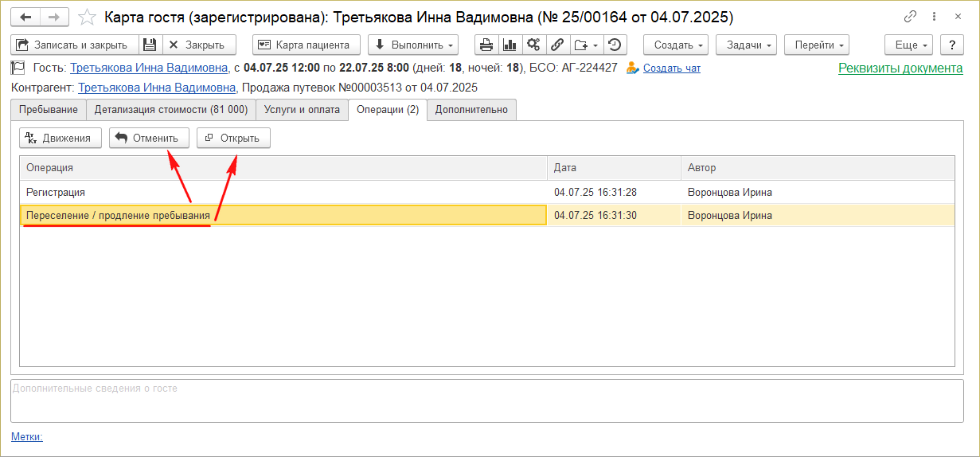Click the Дополнительные сведения о госте field
The width and height of the screenshot is (980, 457).
[x=487, y=400]
